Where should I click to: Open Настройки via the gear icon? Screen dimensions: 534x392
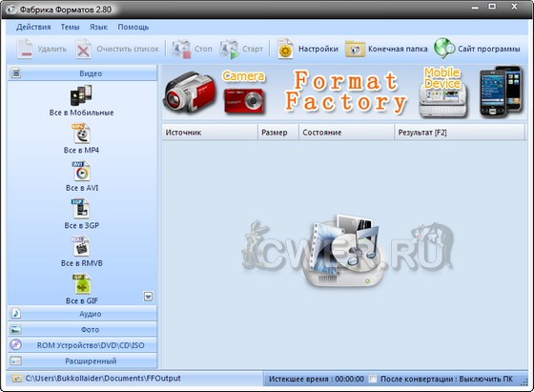tap(285, 49)
